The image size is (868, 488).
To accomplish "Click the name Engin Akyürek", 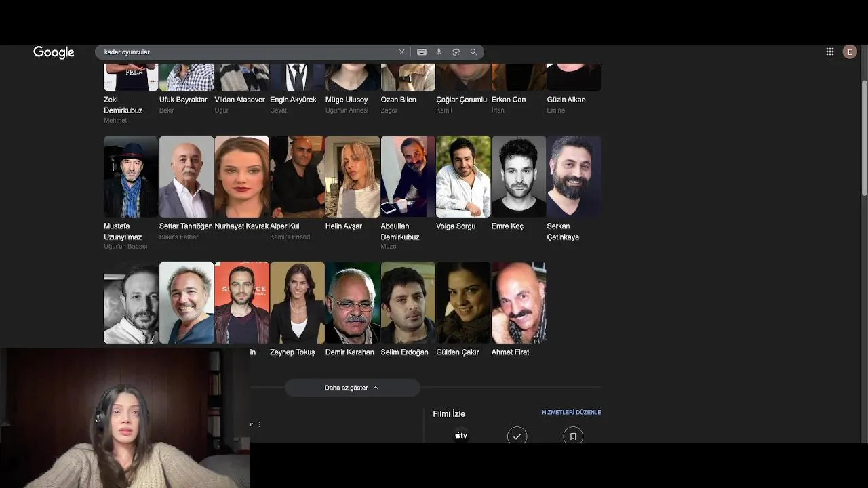I will click(x=293, y=100).
